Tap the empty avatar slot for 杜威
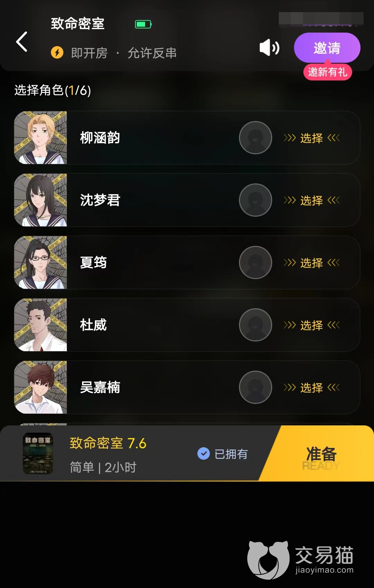This screenshot has width=374, height=588. [x=256, y=325]
